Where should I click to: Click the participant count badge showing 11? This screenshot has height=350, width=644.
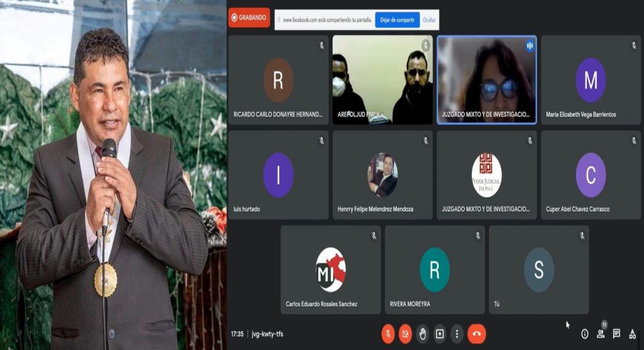[604, 325]
